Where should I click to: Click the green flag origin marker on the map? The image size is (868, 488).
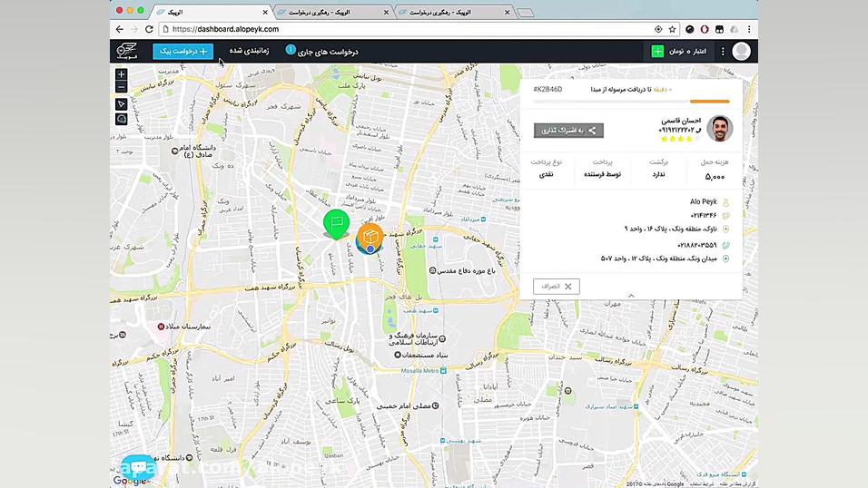[x=337, y=224]
